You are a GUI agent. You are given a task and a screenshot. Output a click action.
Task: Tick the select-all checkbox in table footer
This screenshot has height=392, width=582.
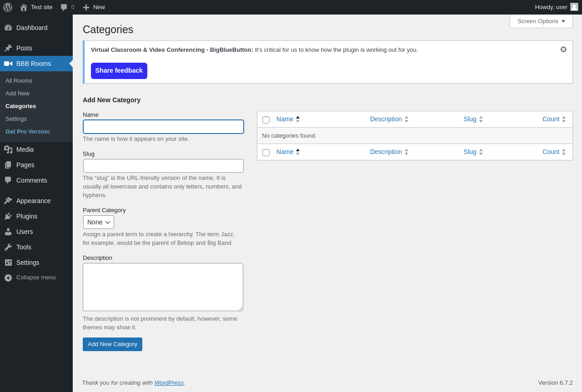point(266,153)
